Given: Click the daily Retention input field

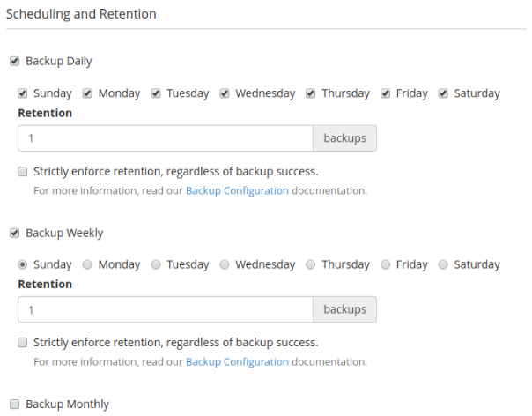Looking at the screenshot, I should click(166, 138).
